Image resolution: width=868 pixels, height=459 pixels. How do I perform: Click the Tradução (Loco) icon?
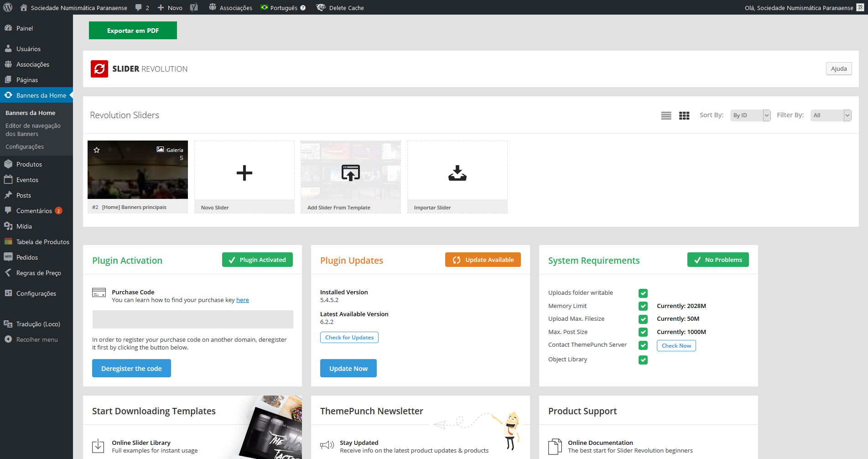[8, 323]
